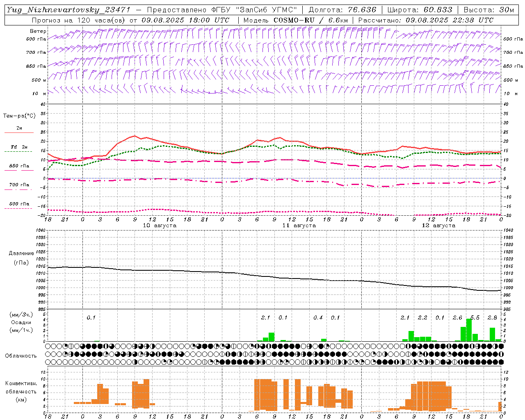525x420 pixels.
Task: Click the Рассчитано: 09.08.2025 22:38 UTC timestamp
Action: 426,20
